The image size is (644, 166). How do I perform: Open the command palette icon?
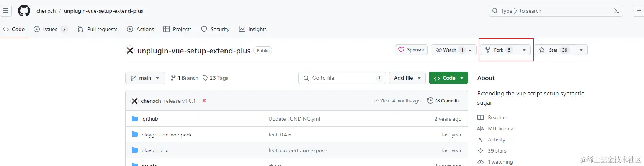[616, 11]
